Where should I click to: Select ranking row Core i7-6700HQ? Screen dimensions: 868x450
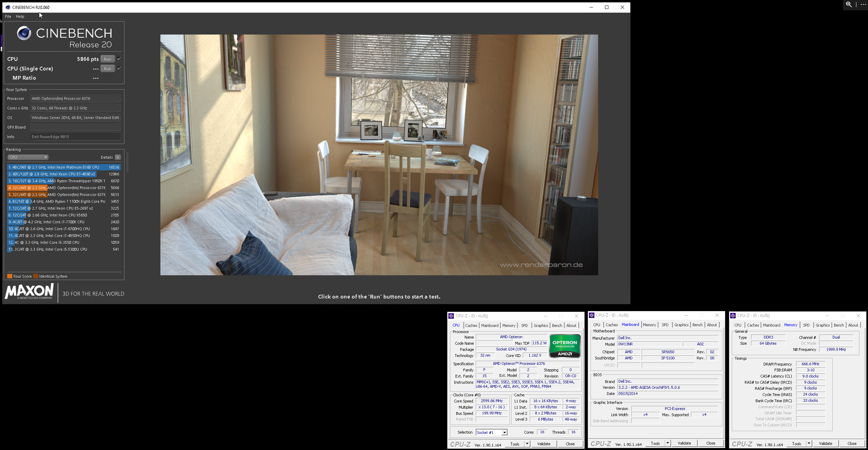tap(64, 229)
